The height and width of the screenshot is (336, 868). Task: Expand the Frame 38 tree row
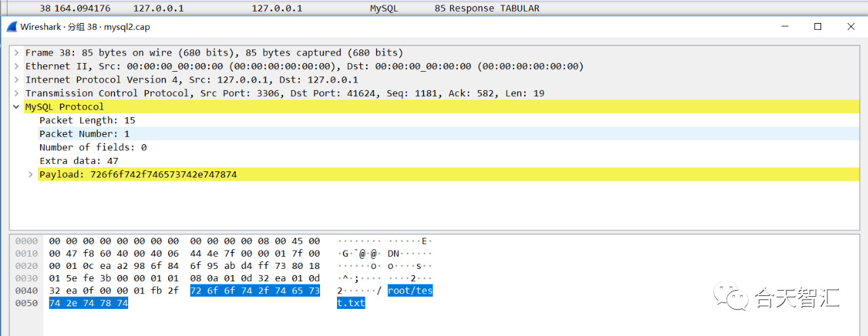pyautogui.click(x=16, y=53)
